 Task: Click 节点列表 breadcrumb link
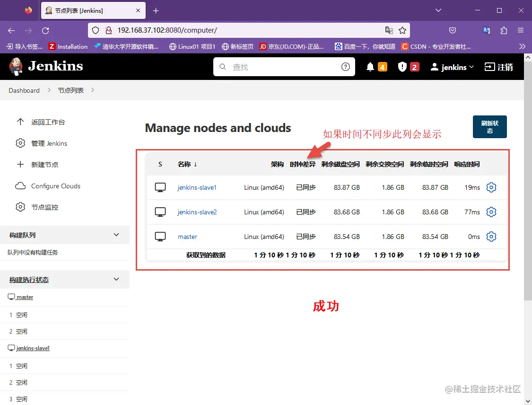click(x=70, y=90)
